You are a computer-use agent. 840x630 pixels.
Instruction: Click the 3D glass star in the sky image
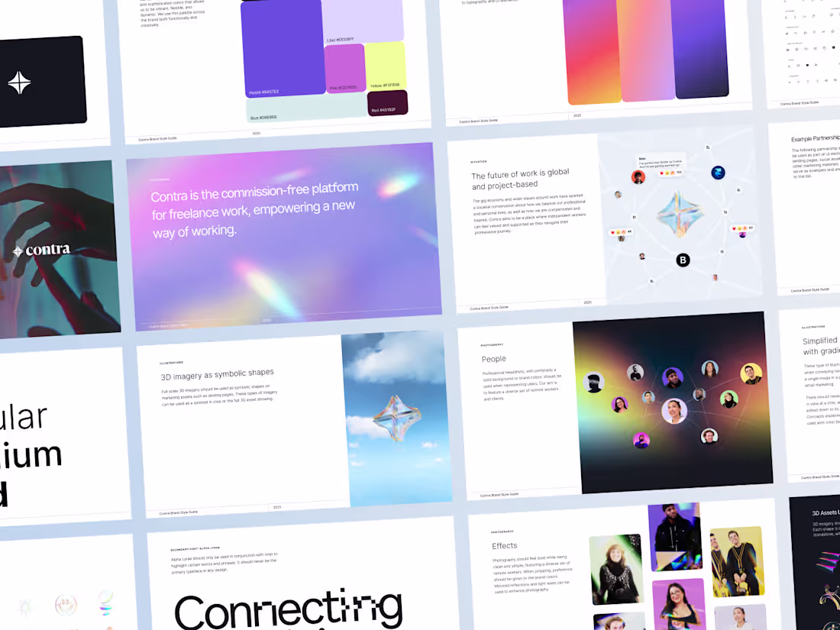(397, 418)
